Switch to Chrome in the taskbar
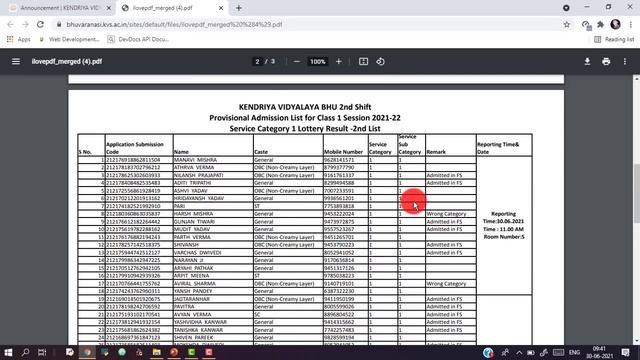This screenshot has width=640, height=360. click(87, 352)
